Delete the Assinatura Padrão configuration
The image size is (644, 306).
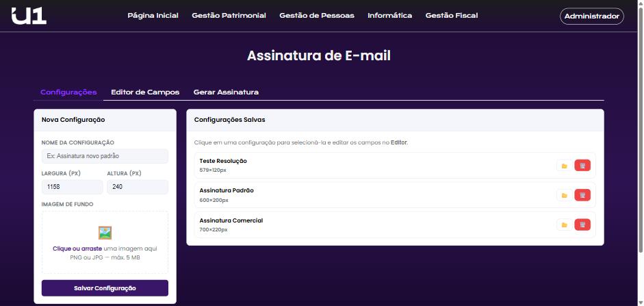582,195
